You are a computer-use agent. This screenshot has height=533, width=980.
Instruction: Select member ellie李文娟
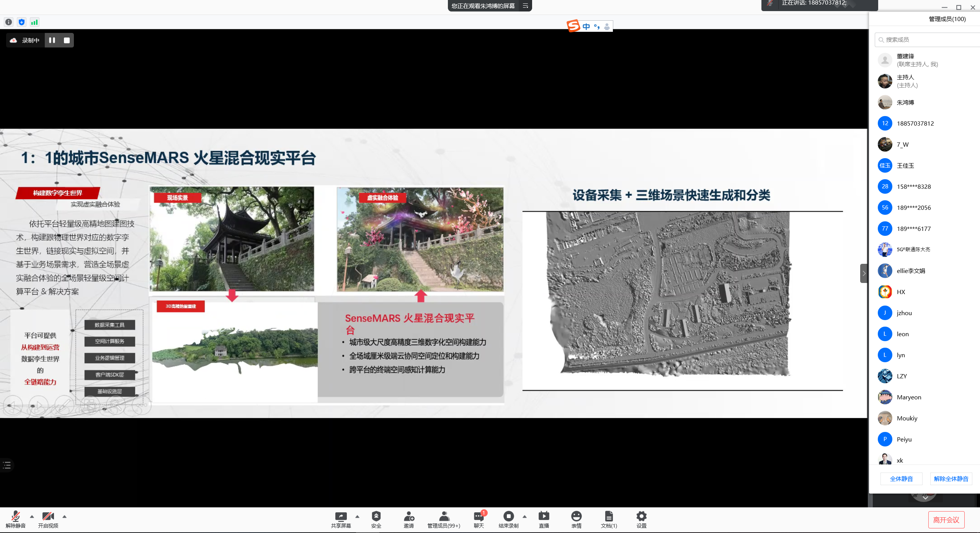[x=924, y=271]
